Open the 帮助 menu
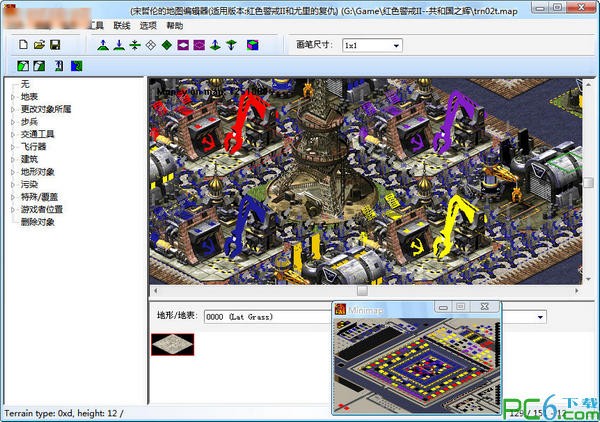The width and height of the screenshot is (600, 422). (x=175, y=25)
